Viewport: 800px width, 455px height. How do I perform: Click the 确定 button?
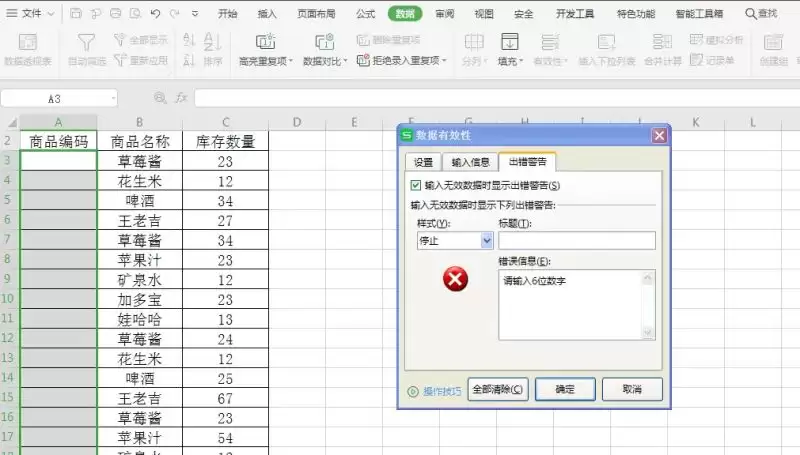coord(565,389)
